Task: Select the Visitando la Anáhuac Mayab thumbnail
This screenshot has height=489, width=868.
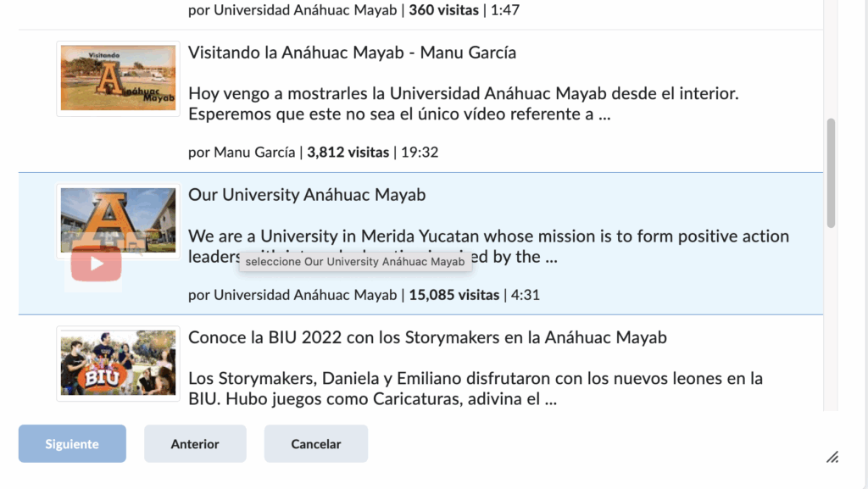Action: pos(118,79)
